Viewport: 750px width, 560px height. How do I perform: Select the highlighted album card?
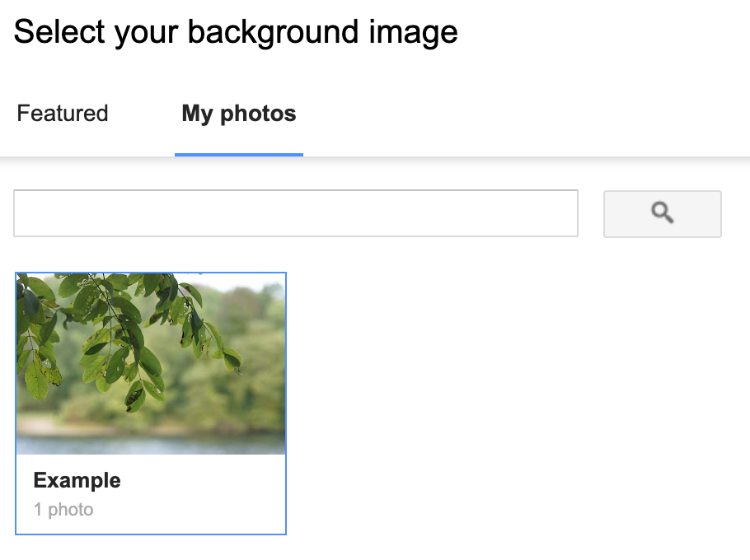150,402
